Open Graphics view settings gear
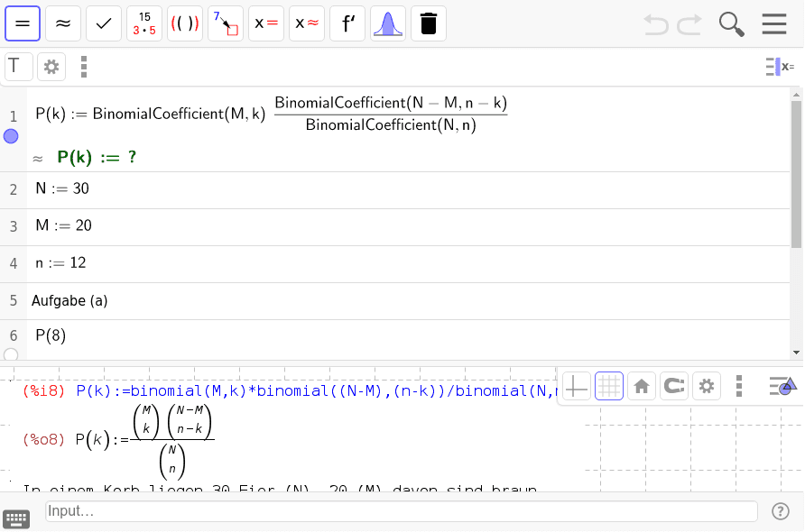This screenshot has width=805, height=532. point(707,386)
